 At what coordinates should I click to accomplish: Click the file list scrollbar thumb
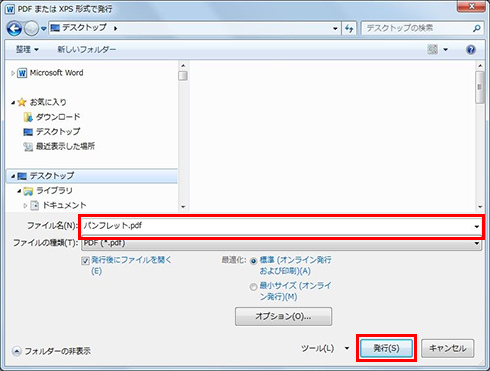coord(480,87)
